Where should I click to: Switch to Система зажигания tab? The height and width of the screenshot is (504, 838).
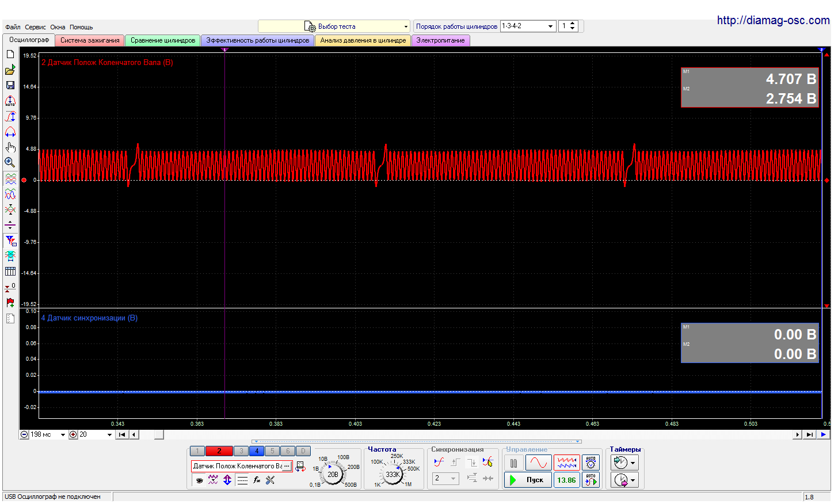click(x=90, y=40)
